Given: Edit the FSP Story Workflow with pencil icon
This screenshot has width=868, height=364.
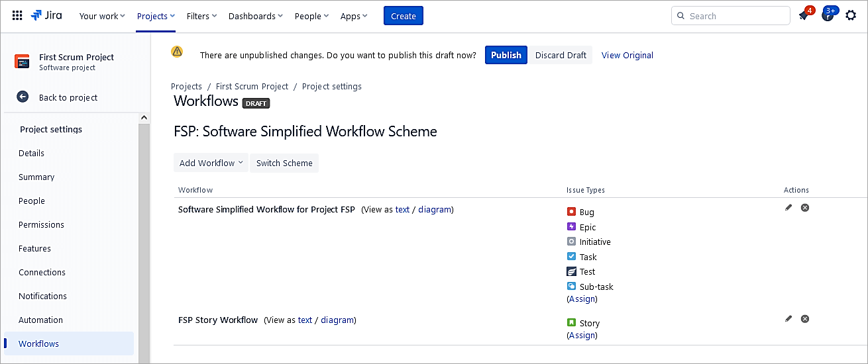Looking at the screenshot, I should coord(788,319).
